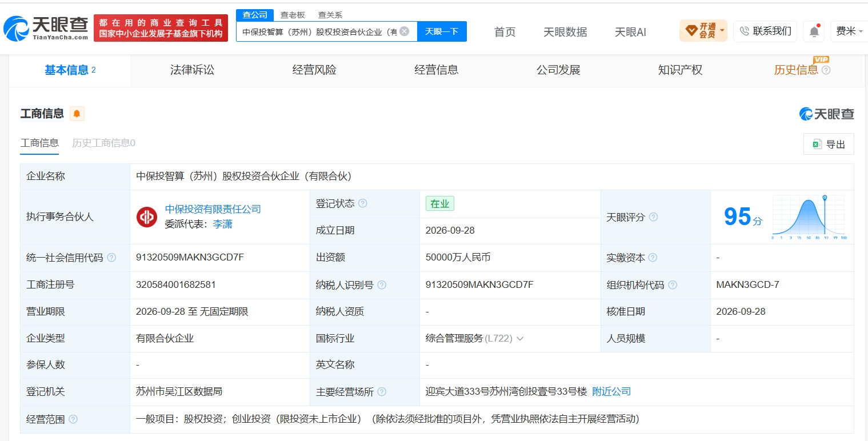Click help icon next to 天眼评分
The height and width of the screenshot is (441, 868).
pos(653,217)
